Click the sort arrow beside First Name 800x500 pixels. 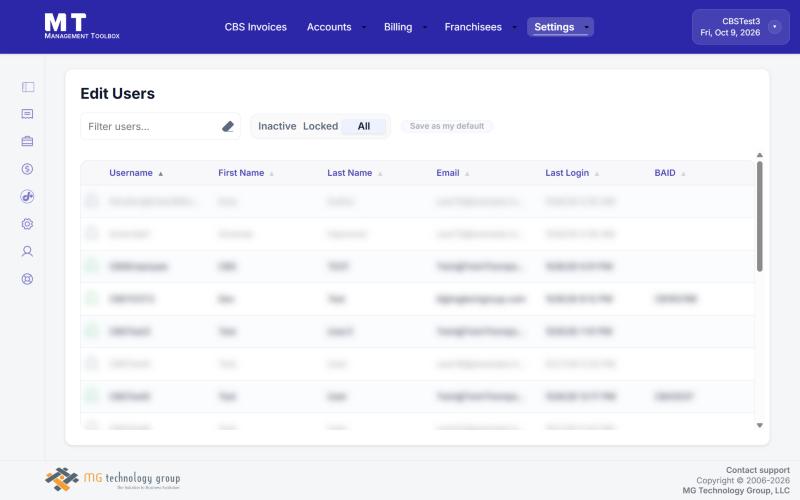tap(271, 173)
